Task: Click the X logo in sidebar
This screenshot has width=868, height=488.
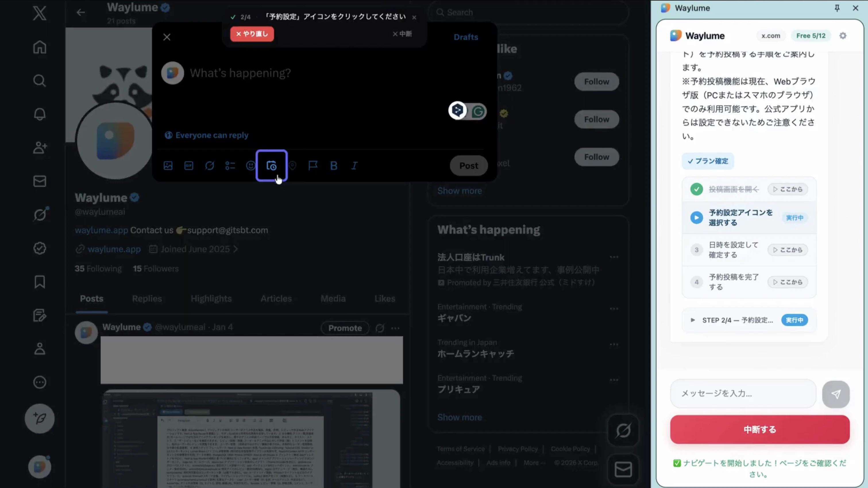Action: click(39, 13)
